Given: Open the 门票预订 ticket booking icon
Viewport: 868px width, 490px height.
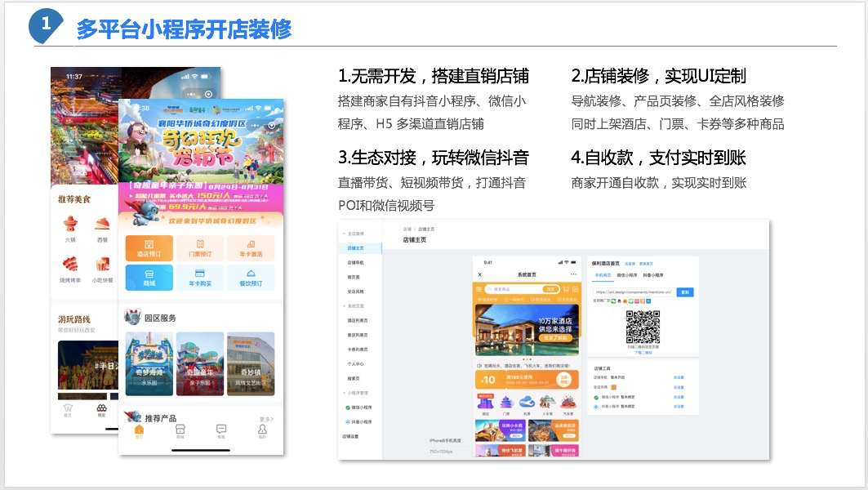Looking at the screenshot, I should [x=200, y=247].
